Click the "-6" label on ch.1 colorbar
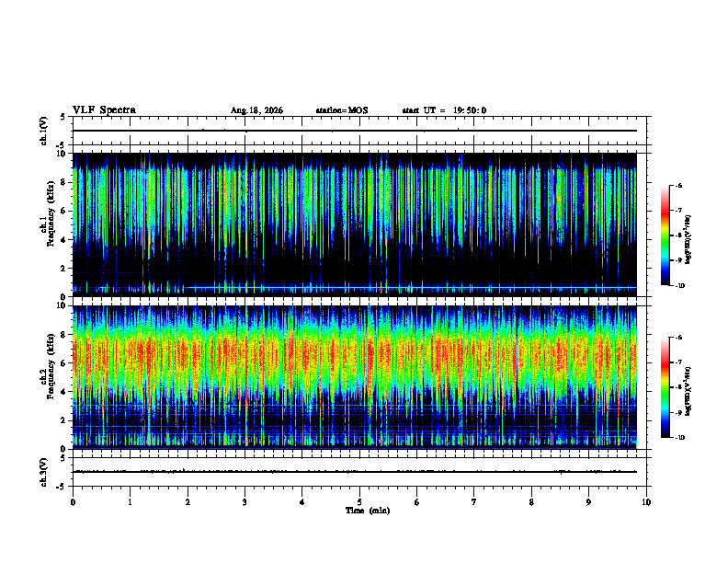Viewport: 728px width, 563px height. (679, 186)
